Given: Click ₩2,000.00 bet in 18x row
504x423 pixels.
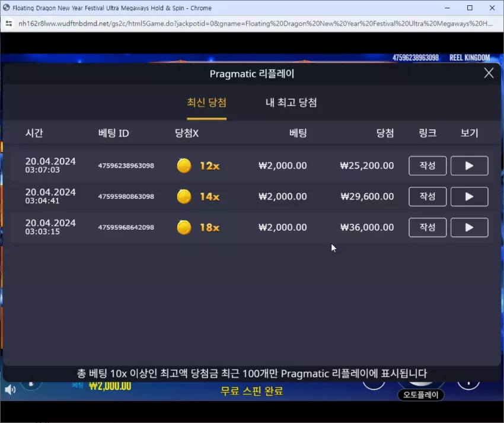Looking at the screenshot, I should [x=282, y=227].
